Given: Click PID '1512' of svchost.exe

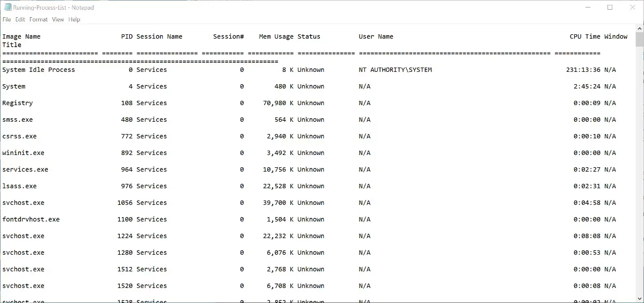Looking at the screenshot, I should pyautogui.click(x=125, y=269).
